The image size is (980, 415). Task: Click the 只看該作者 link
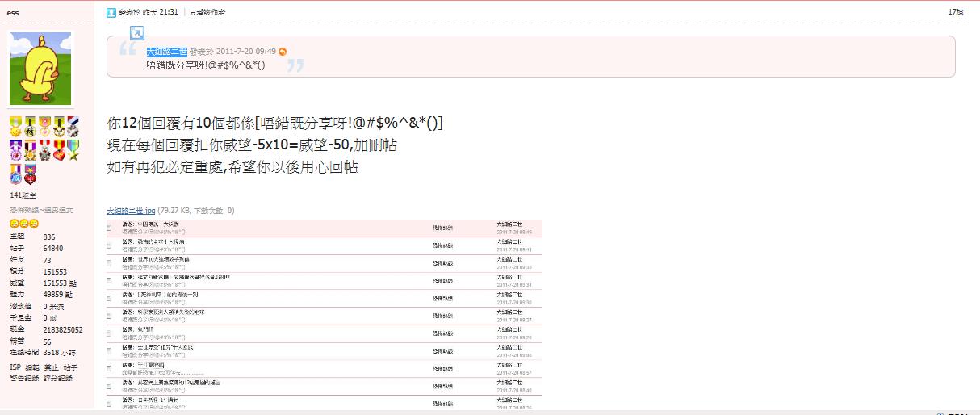click(x=207, y=13)
